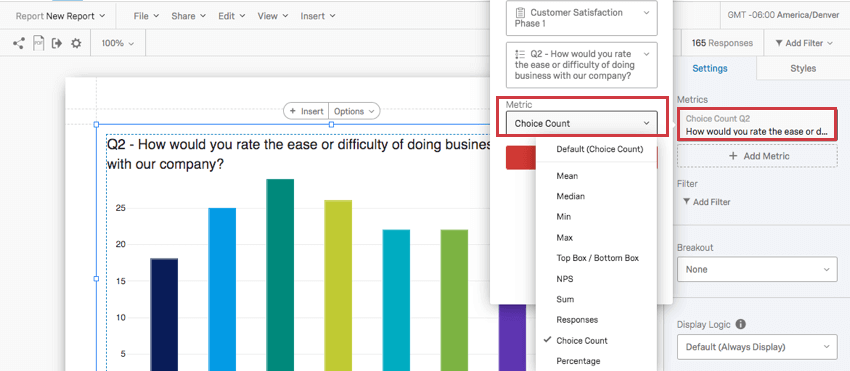Screen dimensions: 850x371
Task: Click the Insert button above chart
Action: [306, 111]
